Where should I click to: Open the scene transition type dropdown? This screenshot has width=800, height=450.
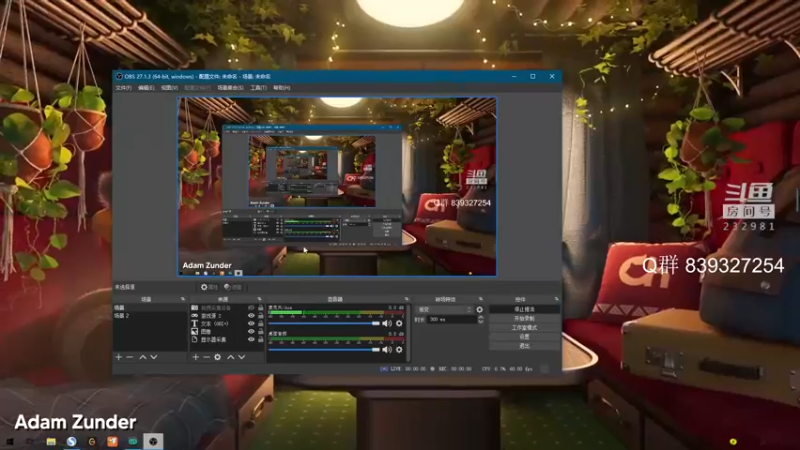[x=444, y=310]
